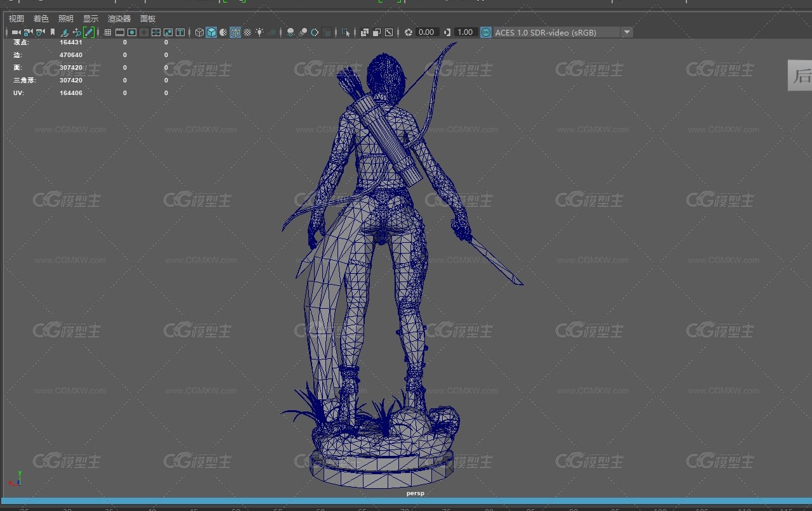Open the Camera Attributes icon

(x=40, y=32)
